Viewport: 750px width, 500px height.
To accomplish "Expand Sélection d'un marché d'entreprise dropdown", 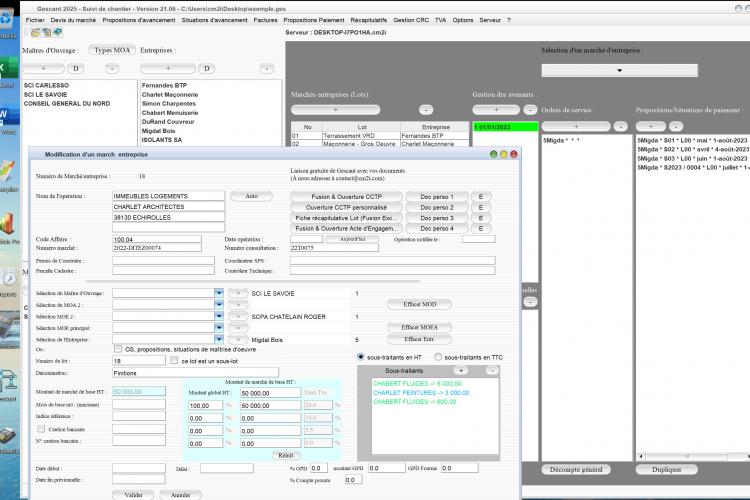I will [x=619, y=70].
